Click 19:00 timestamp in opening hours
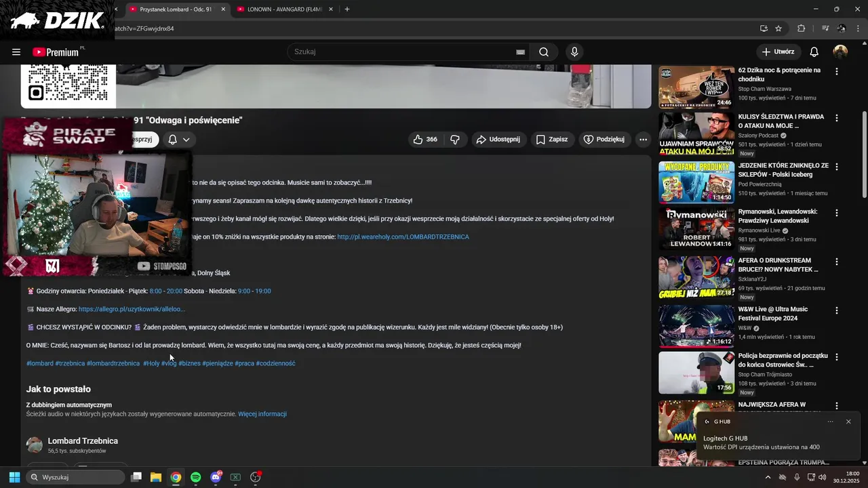This screenshot has width=868, height=488. [x=263, y=291]
